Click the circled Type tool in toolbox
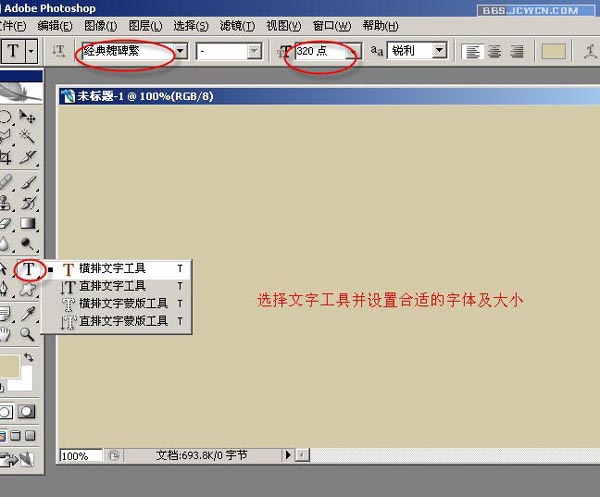 [29, 268]
